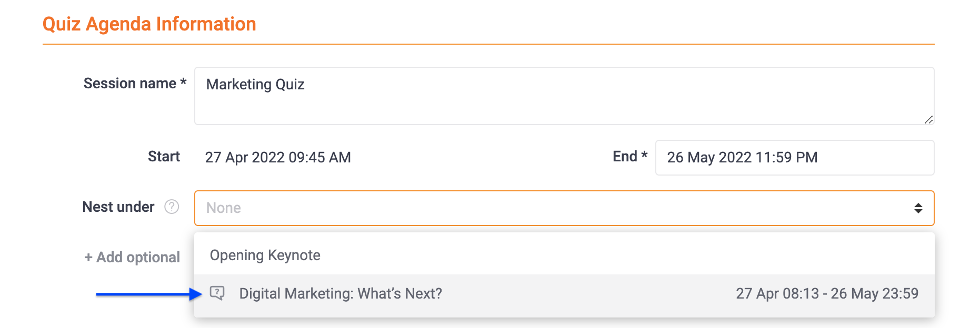Viewport: 980px width, 328px height.
Task: Click the 27 Apr 08:13 - 26 May 23:59 range
Action: click(x=827, y=293)
